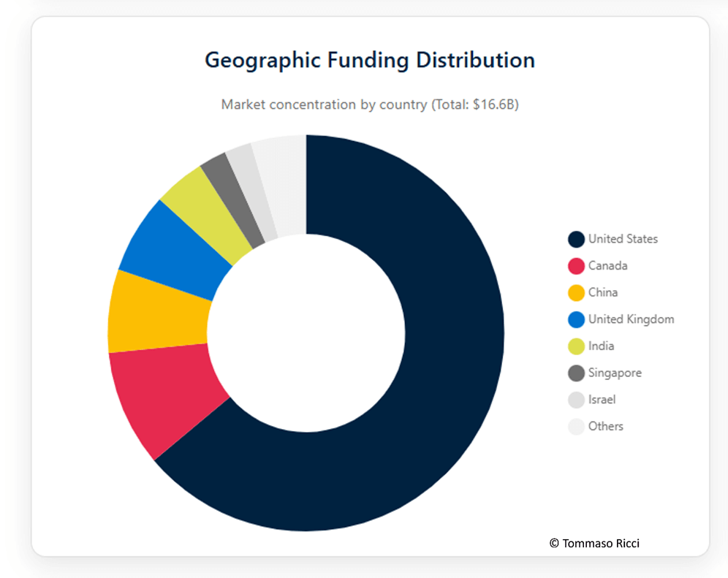
Task: Click the Tommaso Ricci copyright text
Action: 594,543
